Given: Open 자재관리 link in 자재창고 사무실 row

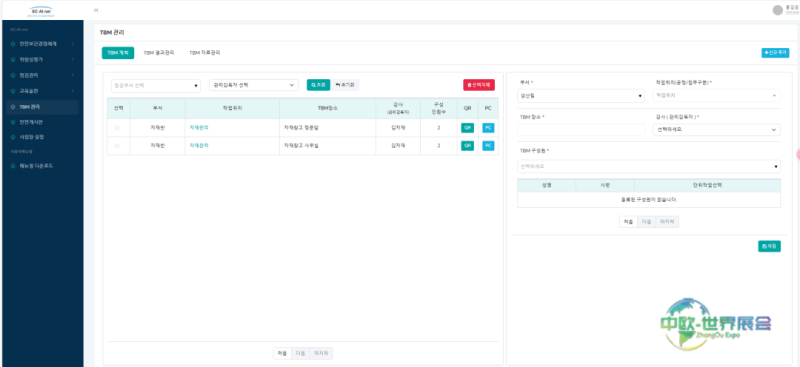Looking at the screenshot, I should click(x=199, y=145).
